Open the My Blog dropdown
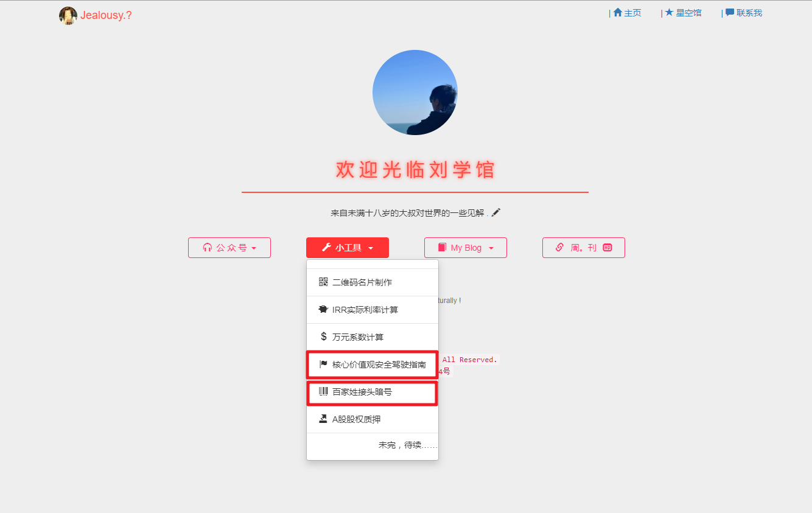Screen dimensions: 812x513 tap(466, 248)
